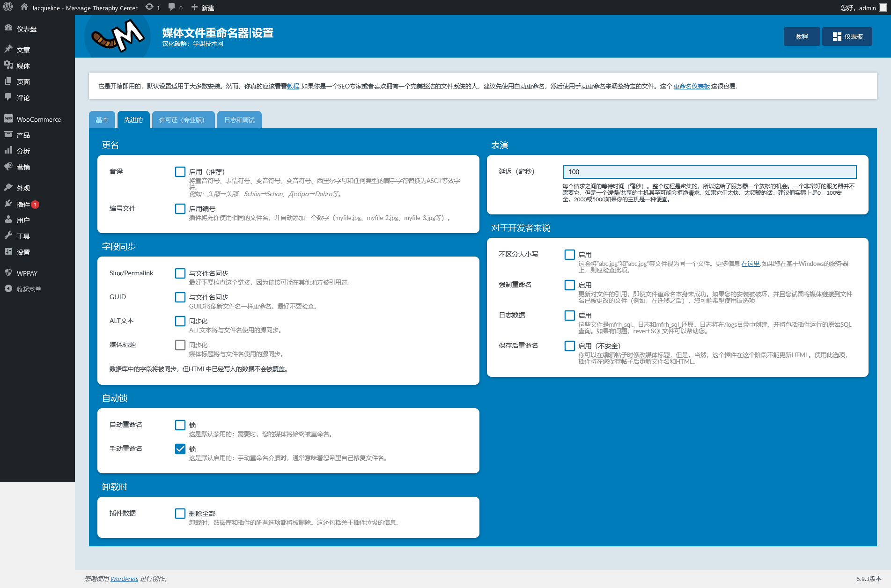Screen dimensions: 891x588
Task: Click the comments bubble icon in admin bar
Action: (x=172, y=7)
